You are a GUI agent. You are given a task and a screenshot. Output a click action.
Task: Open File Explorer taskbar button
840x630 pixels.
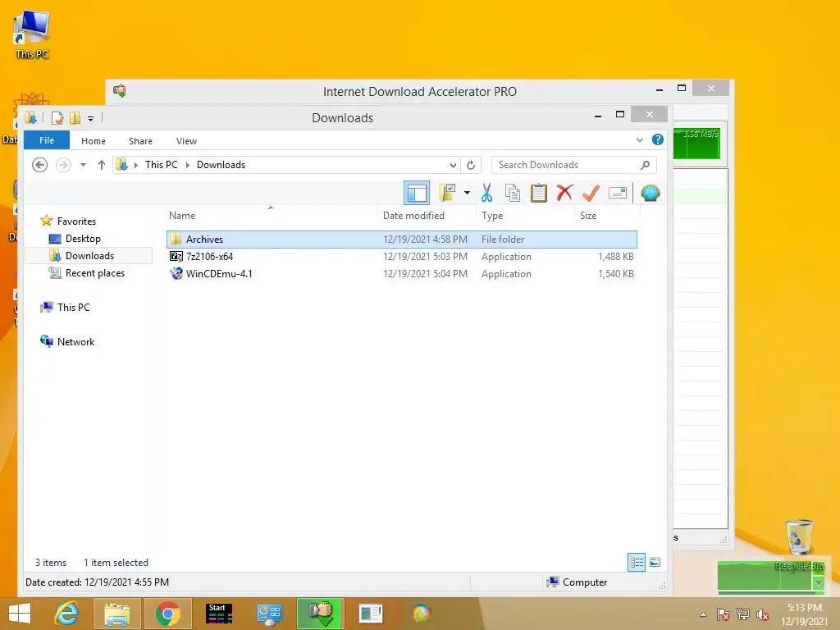116,614
